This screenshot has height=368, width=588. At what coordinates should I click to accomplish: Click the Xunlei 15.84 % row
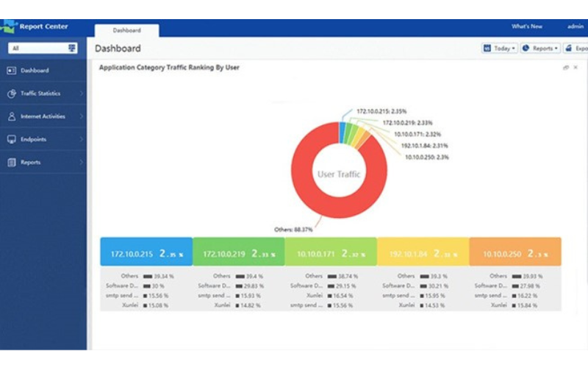[x=514, y=305]
